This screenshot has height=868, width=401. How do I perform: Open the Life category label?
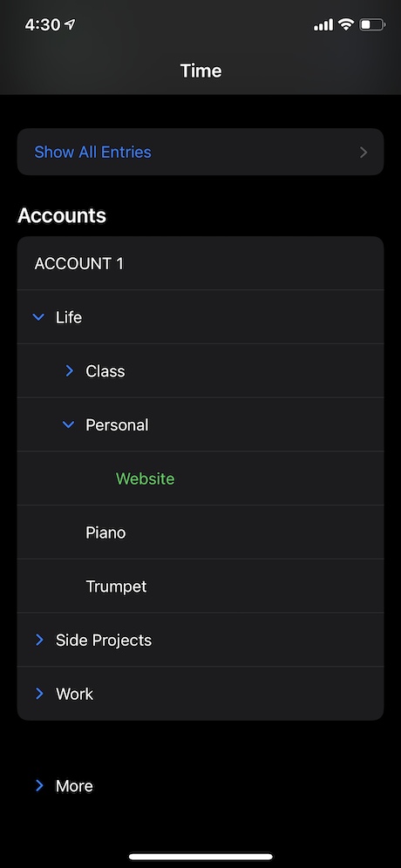click(x=69, y=318)
